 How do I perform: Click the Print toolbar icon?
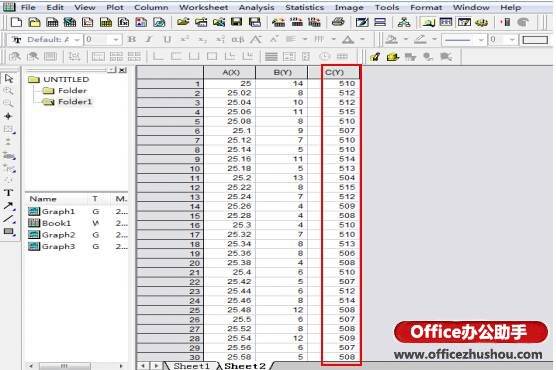tap(338, 23)
